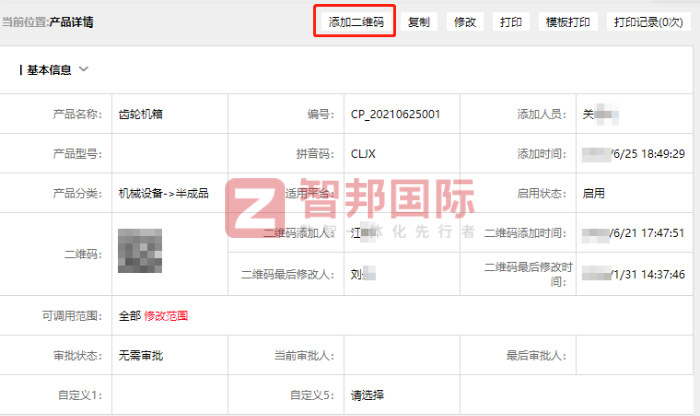Click the empty 当前审批人 field
The image size is (700, 416).
(x=400, y=355)
